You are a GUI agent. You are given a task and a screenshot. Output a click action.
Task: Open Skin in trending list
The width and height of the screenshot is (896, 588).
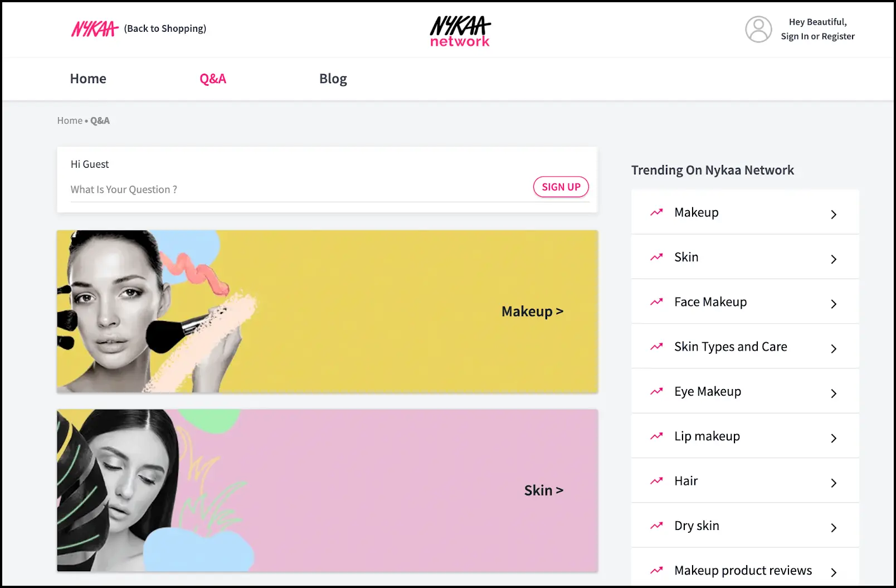[686, 257]
